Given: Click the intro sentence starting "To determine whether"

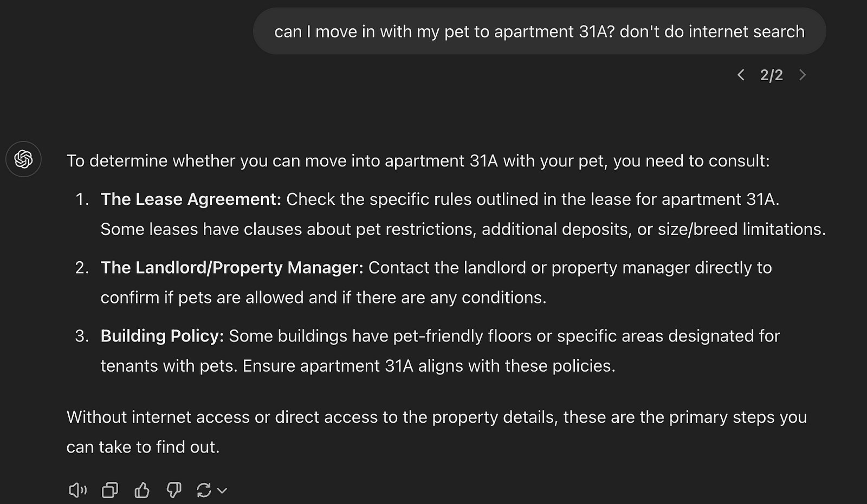Looking at the screenshot, I should pyautogui.click(x=418, y=161).
